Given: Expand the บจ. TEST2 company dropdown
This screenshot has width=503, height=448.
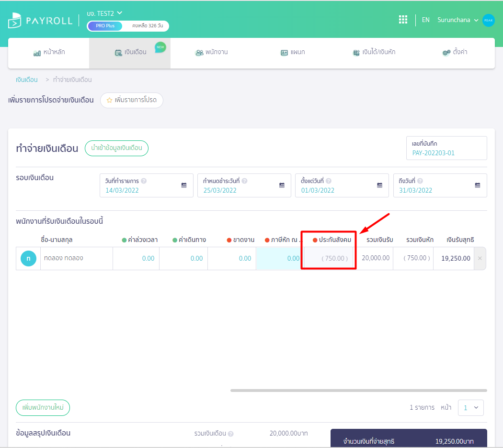Looking at the screenshot, I should pyautogui.click(x=104, y=13).
